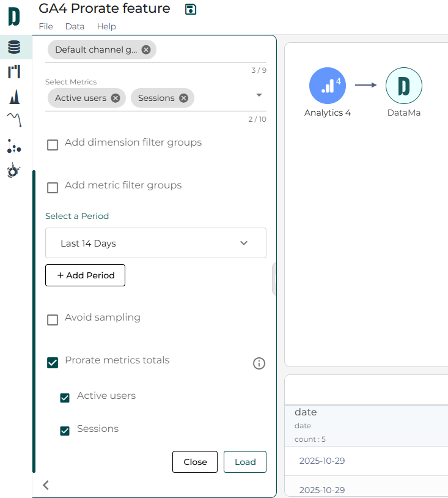Open the distribution peak sidebar icon

click(14, 97)
